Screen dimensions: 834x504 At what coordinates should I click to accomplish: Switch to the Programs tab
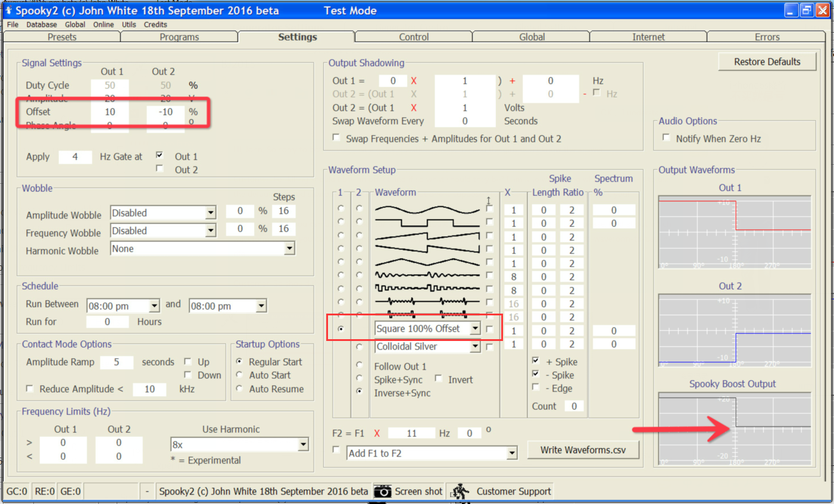[179, 37]
